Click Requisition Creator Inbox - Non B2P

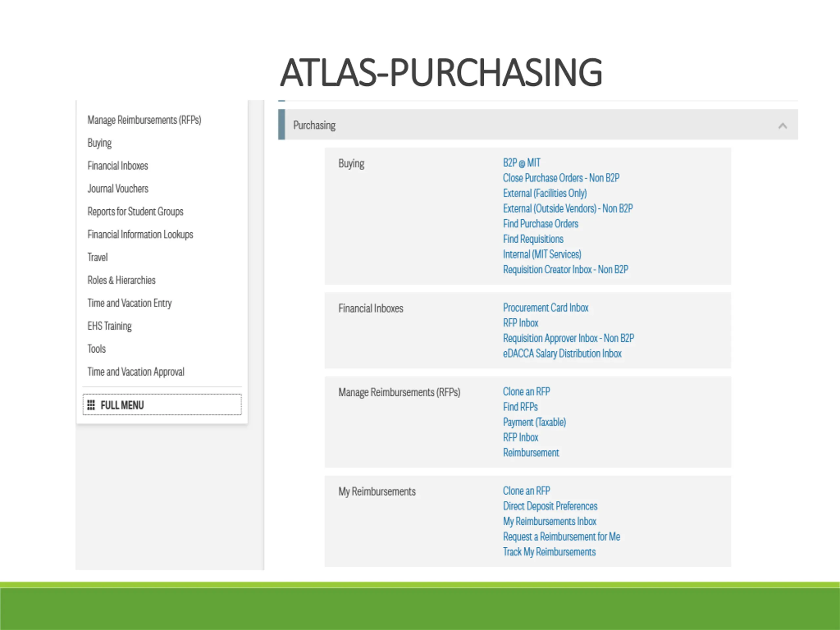point(565,270)
